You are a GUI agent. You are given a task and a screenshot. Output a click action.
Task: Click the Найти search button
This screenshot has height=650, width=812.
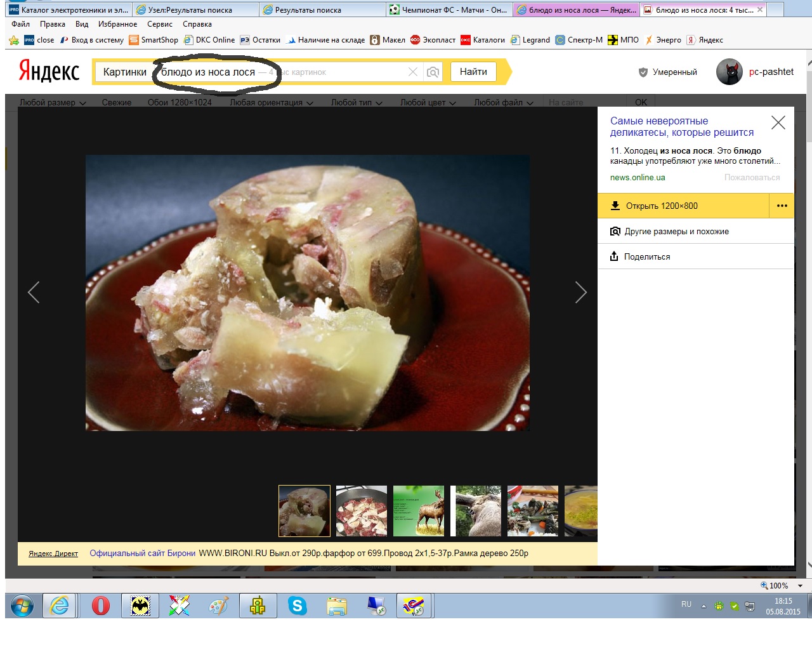(473, 72)
